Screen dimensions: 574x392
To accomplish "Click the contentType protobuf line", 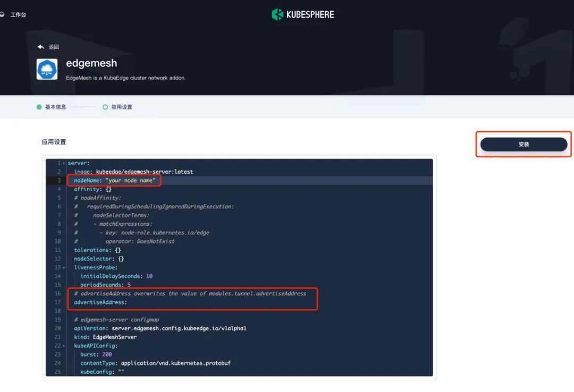I will tap(156, 363).
